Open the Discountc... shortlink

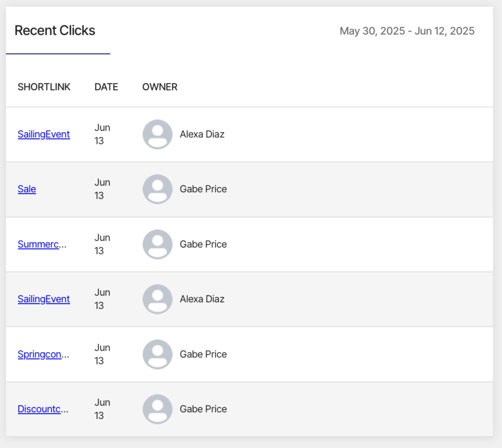coord(43,409)
